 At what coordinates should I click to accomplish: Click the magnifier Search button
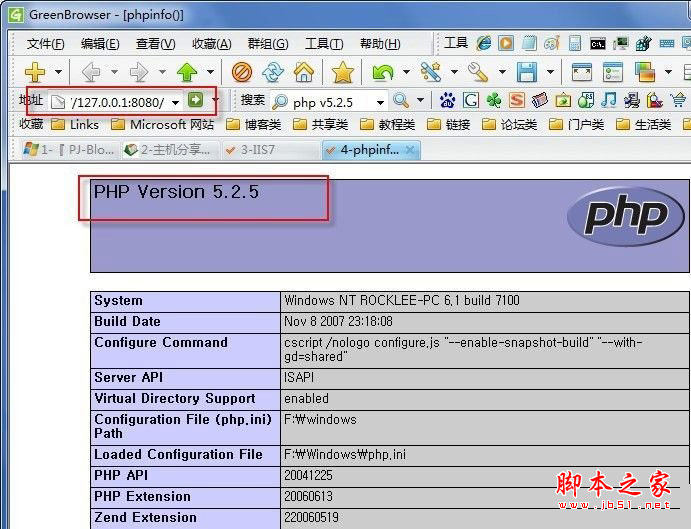click(401, 101)
